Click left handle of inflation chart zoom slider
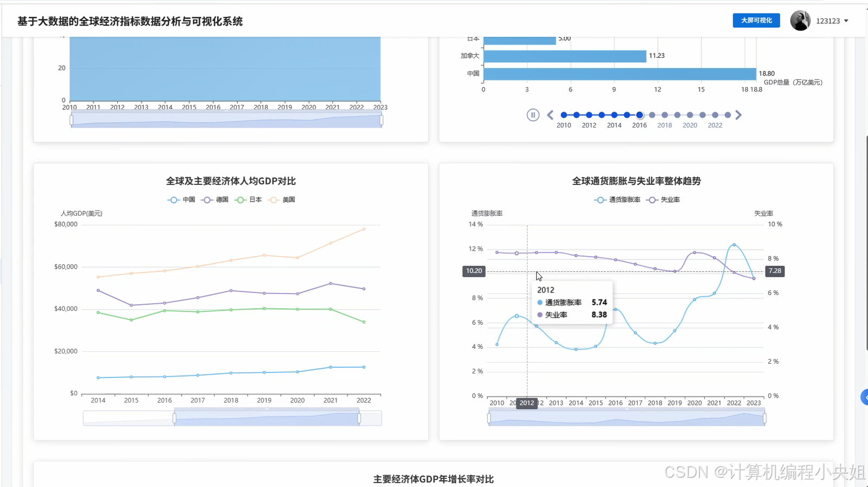The image size is (868, 487). 489,418
